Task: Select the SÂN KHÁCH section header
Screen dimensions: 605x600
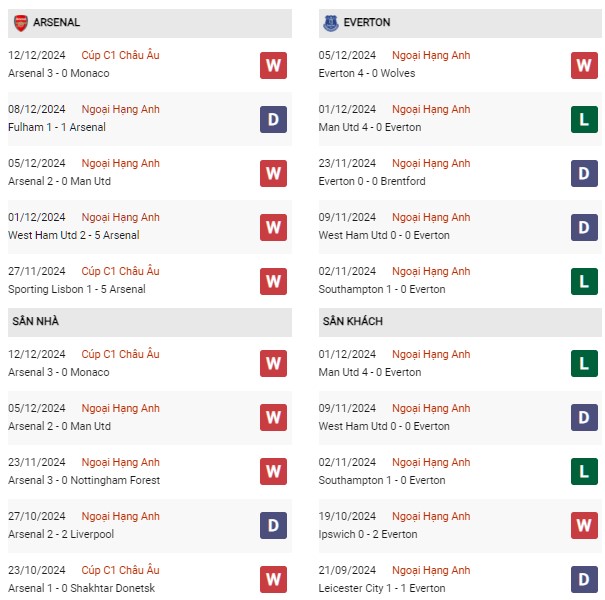Action: pyautogui.click(x=460, y=321)
